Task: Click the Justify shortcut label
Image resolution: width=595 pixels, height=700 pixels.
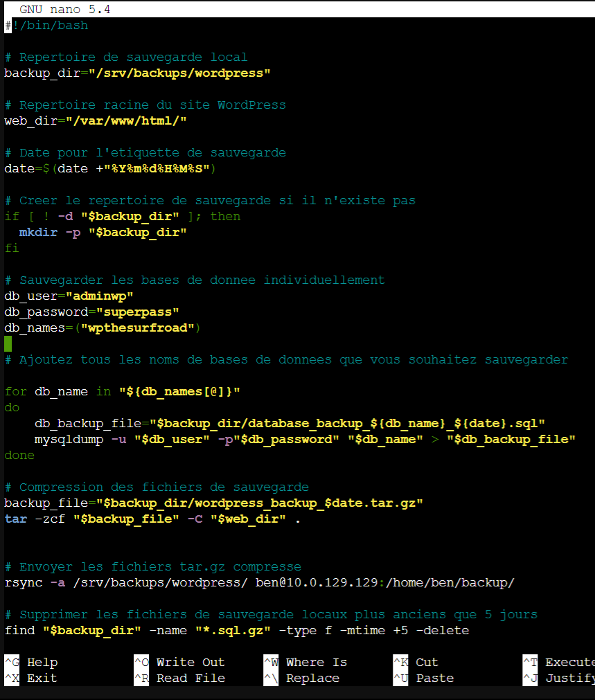Action: (x=569, y=679)
